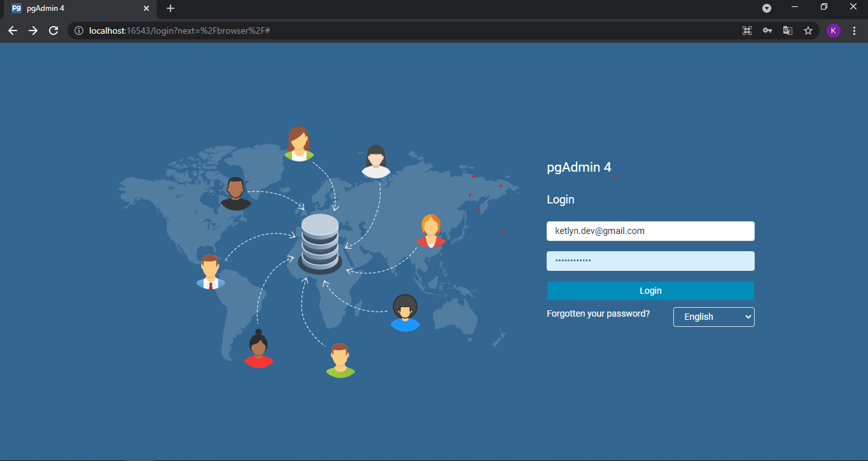The height and width of the screenshot is (461, 868).
Task: Click the browser back arrow
Action: tap(13, 31)
